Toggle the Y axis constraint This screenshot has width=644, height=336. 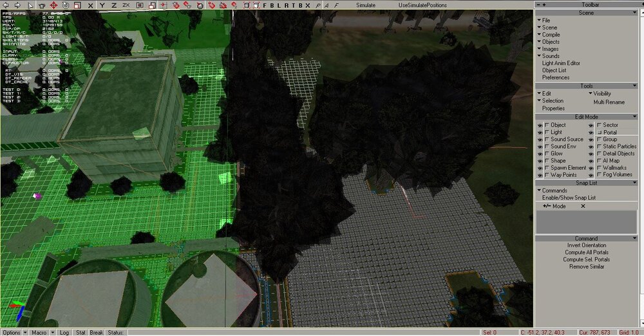pos(102,5)
